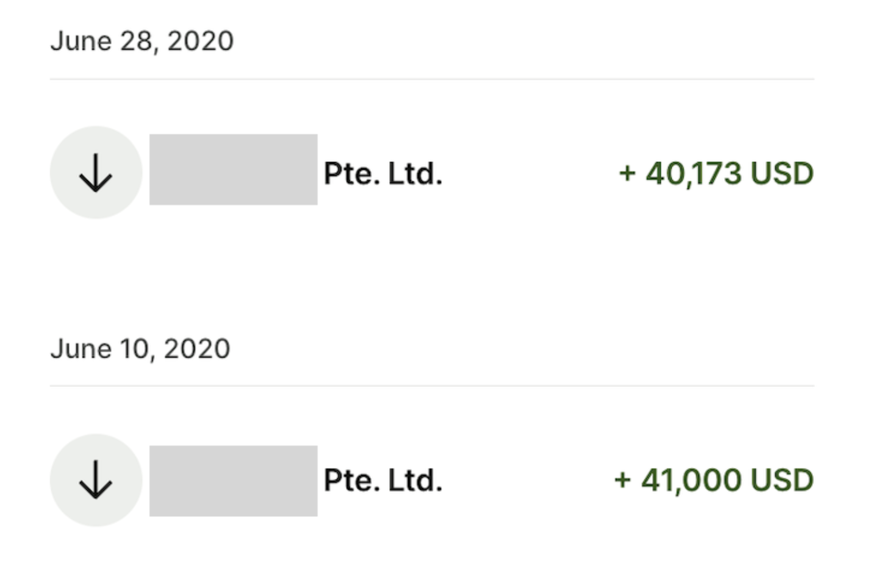Click the plus sign before 41,000
Image resolution: width=887 pixels, height=588 pixels.
(x=622, y=481)
